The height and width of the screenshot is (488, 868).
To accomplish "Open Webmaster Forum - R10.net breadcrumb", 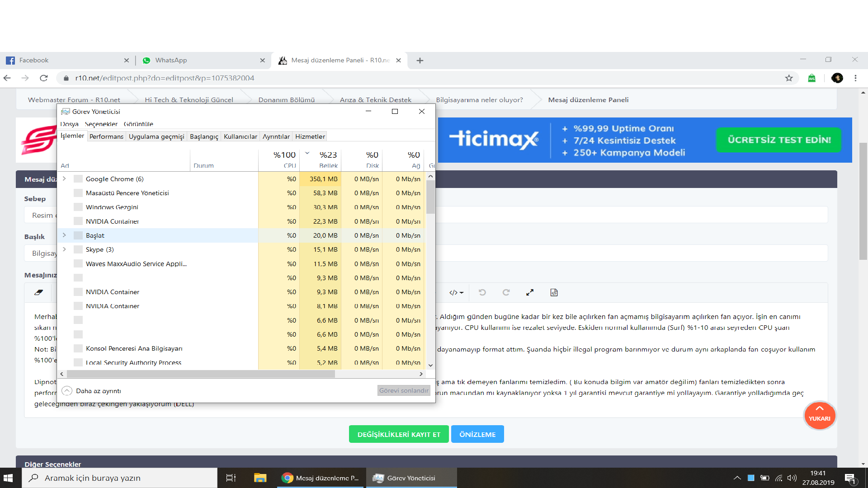I will point(74,100).
